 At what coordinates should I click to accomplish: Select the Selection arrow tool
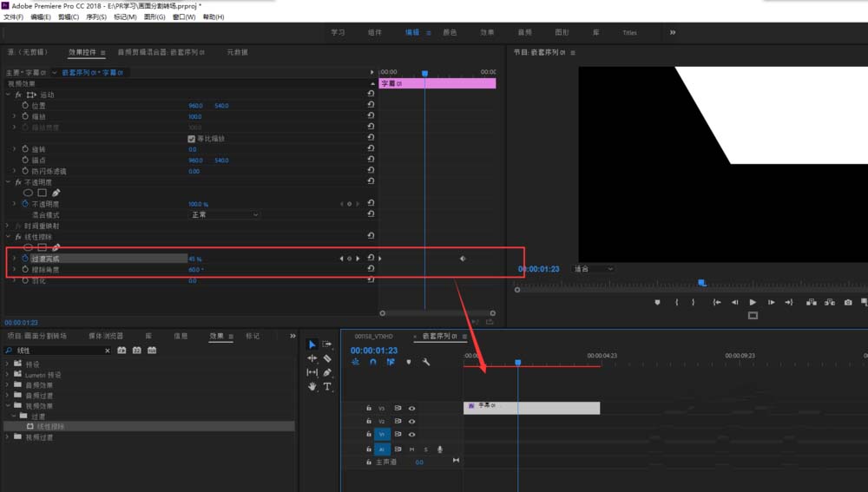[x=312, y=344]
